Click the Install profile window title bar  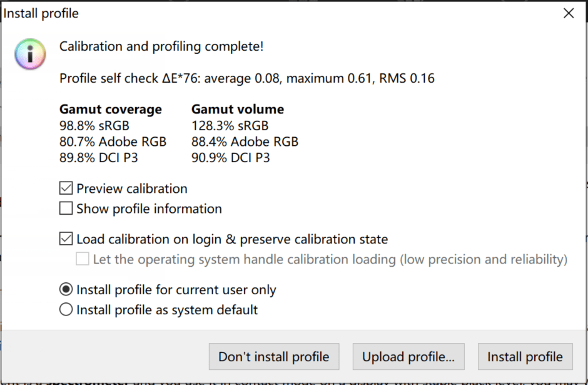pos(250,13)
